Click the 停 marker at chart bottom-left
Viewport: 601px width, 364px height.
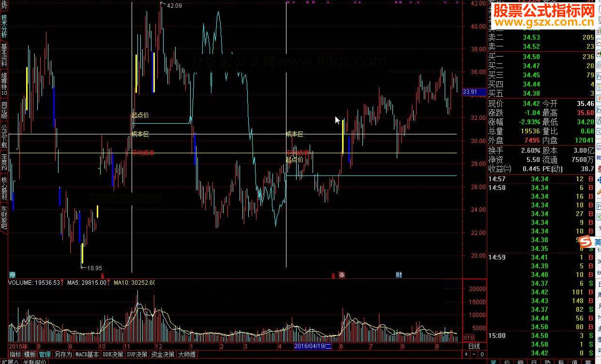[x=12, y=275]
